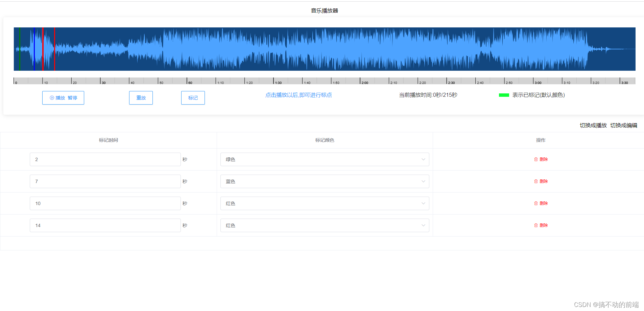Focus the time input containing 7

[105, 181]
